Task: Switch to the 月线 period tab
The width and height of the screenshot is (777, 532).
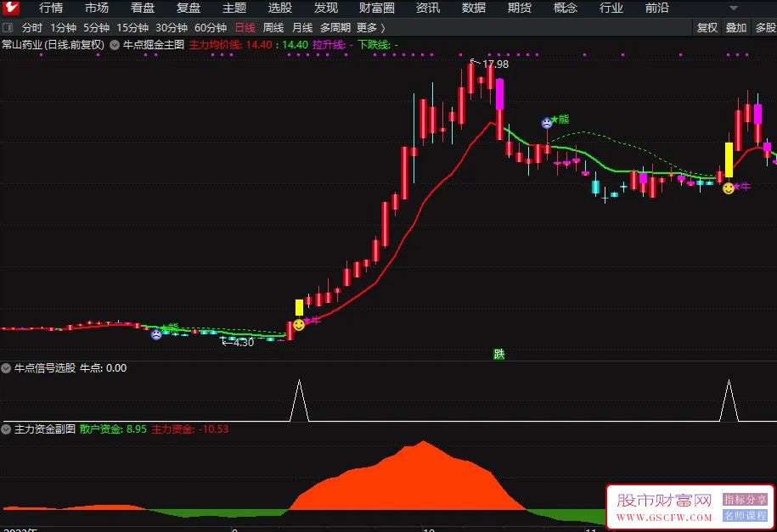Action: pos(302,28)
